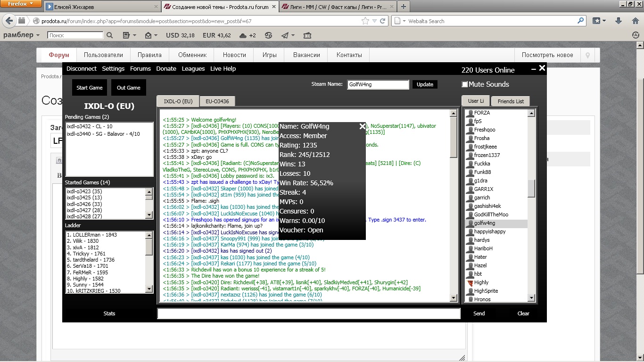
Task: Reload the page with the refresh icon
Action: (383, 21)
